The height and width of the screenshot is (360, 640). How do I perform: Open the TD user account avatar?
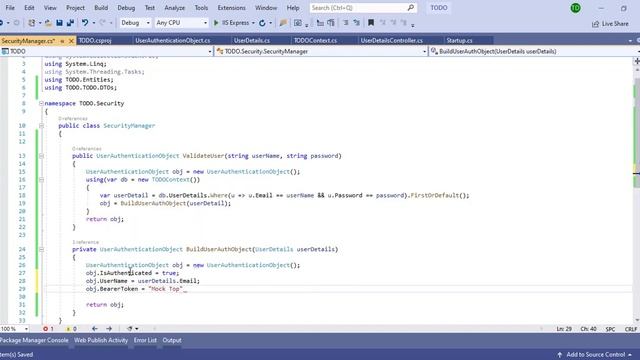(x=576, y=8)
